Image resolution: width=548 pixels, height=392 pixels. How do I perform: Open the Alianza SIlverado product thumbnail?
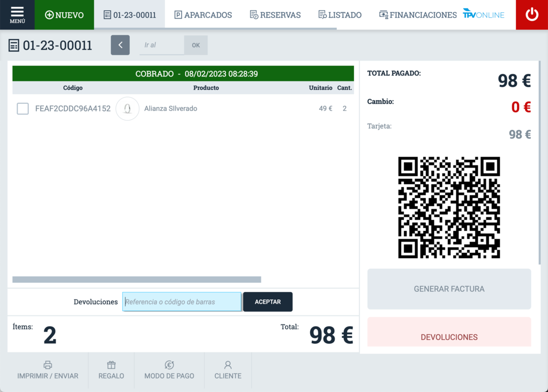point(127,109)
